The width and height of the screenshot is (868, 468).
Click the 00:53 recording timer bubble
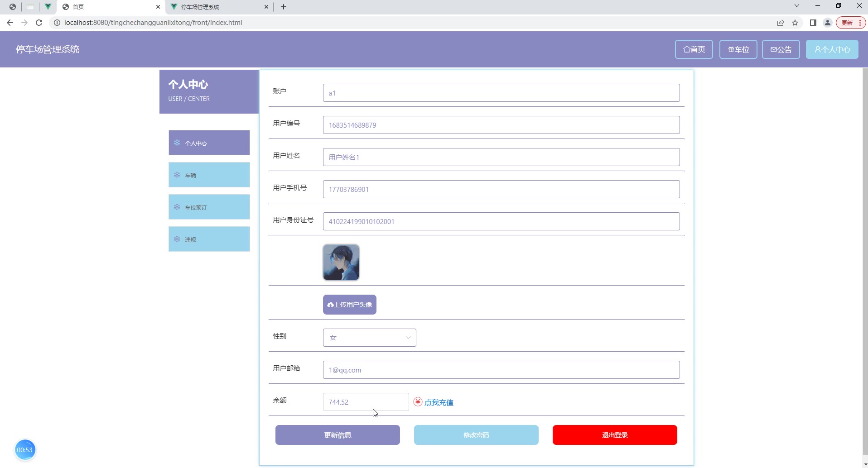(x=25, y=450)
